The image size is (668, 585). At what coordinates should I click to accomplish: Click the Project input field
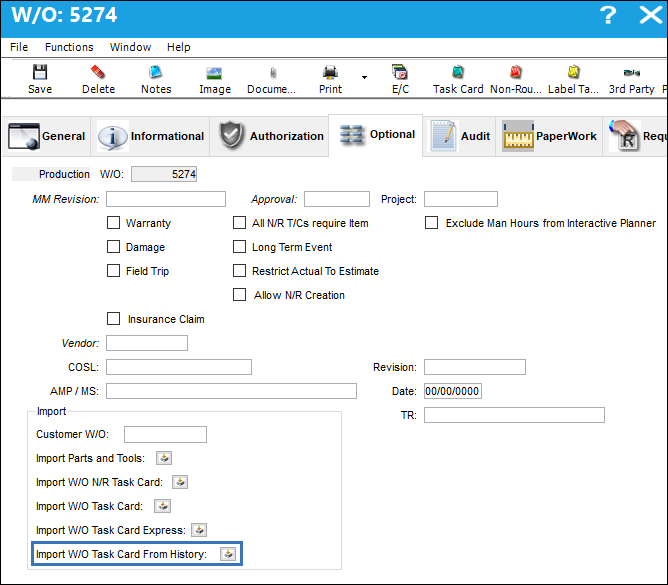coord(461,199)
